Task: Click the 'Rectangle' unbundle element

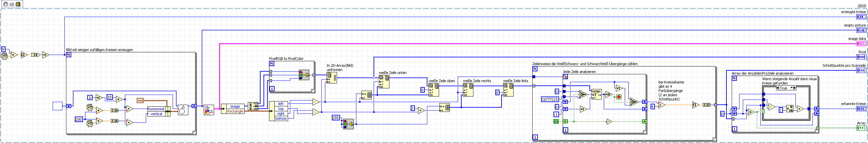Action: (235, 111)
